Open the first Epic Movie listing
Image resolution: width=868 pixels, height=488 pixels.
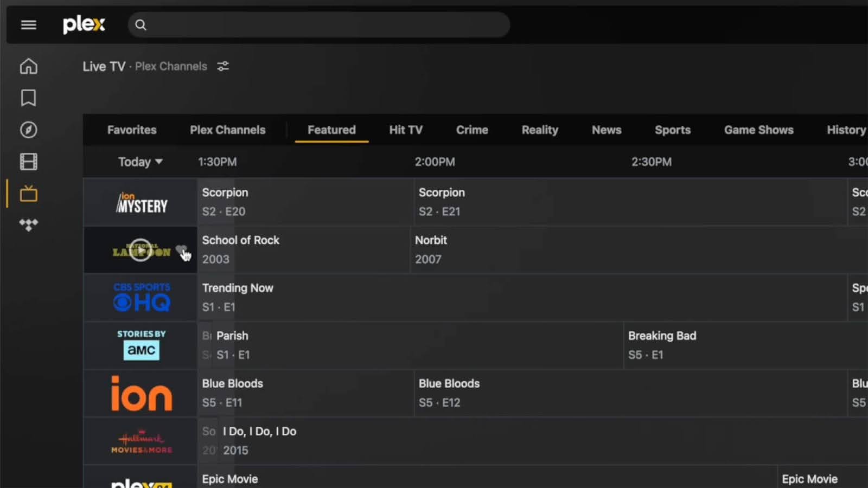[x=487, y=477]
